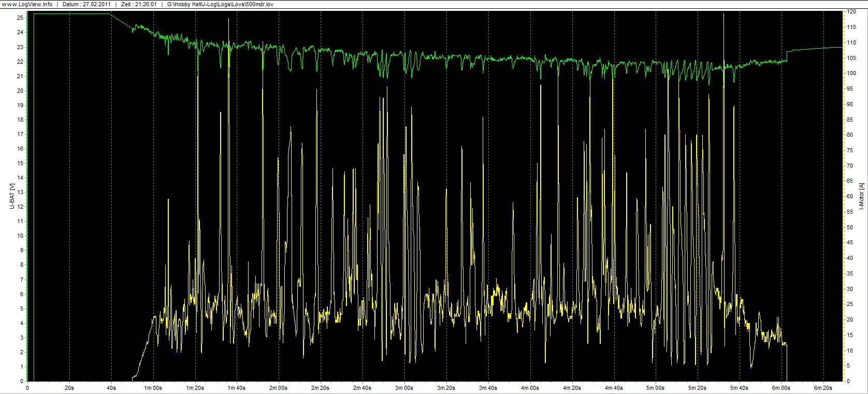Viewport: 868px width, 394px height.
Task: Pick 17 on the U-BAT voltage axis
Action: tap(20, 134)
